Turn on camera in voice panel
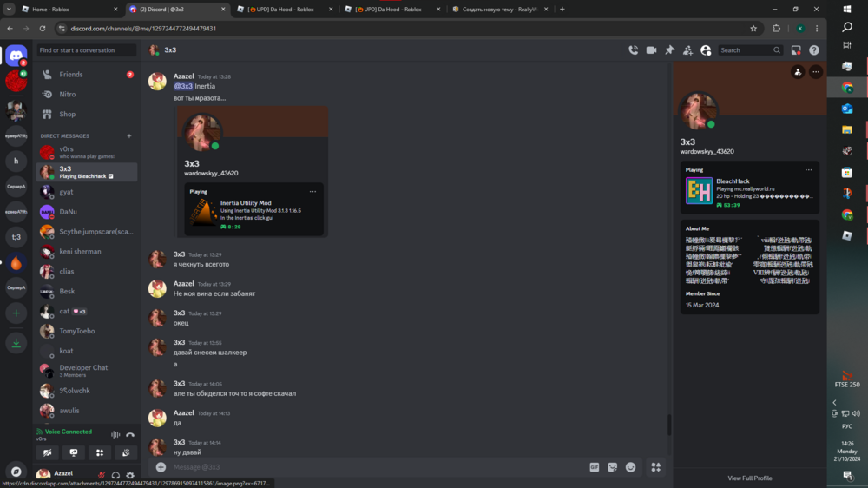Image resolution: width=868 pixels, height=488 pixels. click(48, 452)
